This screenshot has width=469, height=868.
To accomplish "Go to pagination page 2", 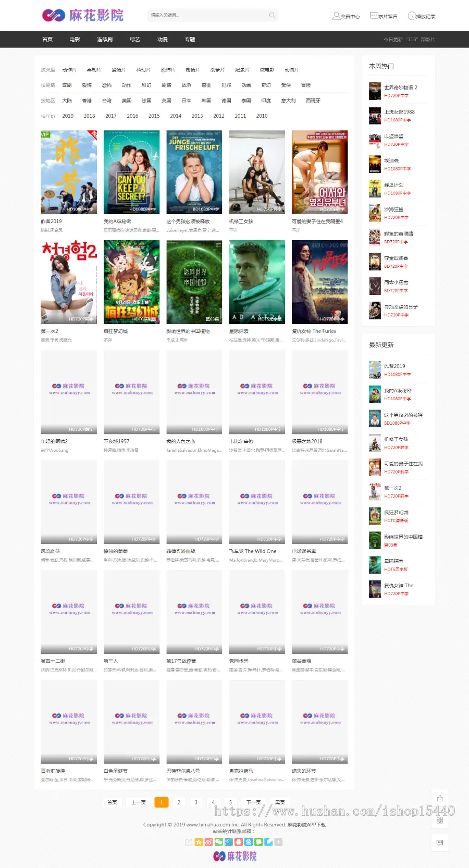I will 179,802.
